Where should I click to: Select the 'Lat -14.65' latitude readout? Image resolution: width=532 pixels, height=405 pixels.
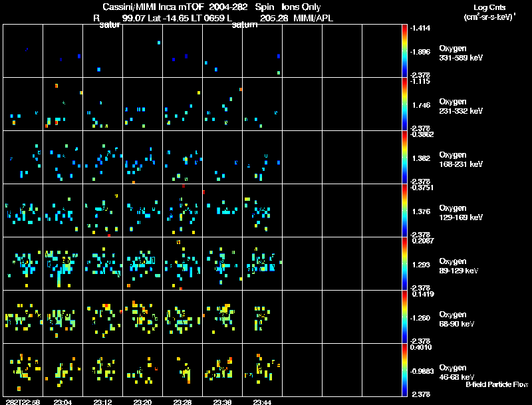tap(169, 19)
